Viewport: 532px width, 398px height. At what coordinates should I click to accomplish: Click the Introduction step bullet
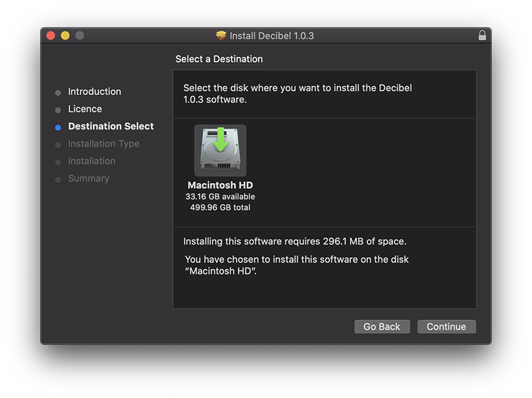point(58,92)
